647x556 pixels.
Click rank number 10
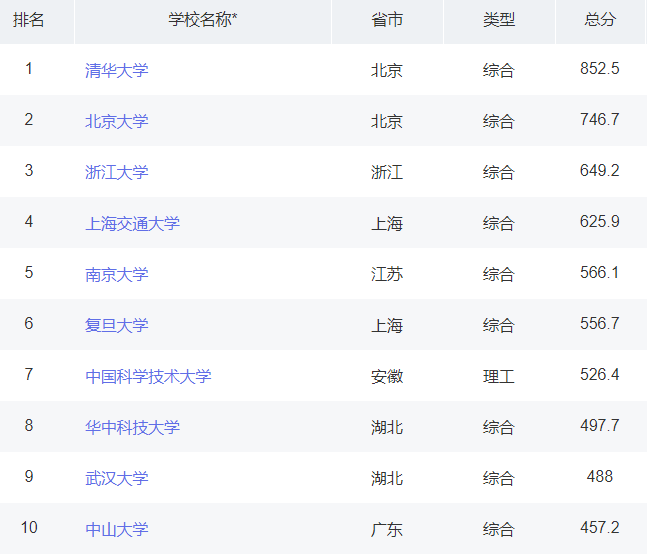[x=29, y=528]
